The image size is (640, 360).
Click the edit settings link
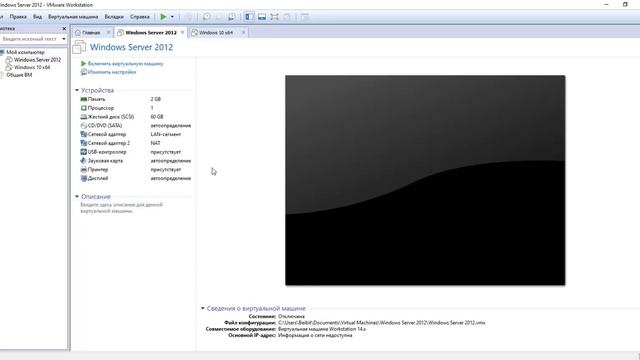(112, 72)
